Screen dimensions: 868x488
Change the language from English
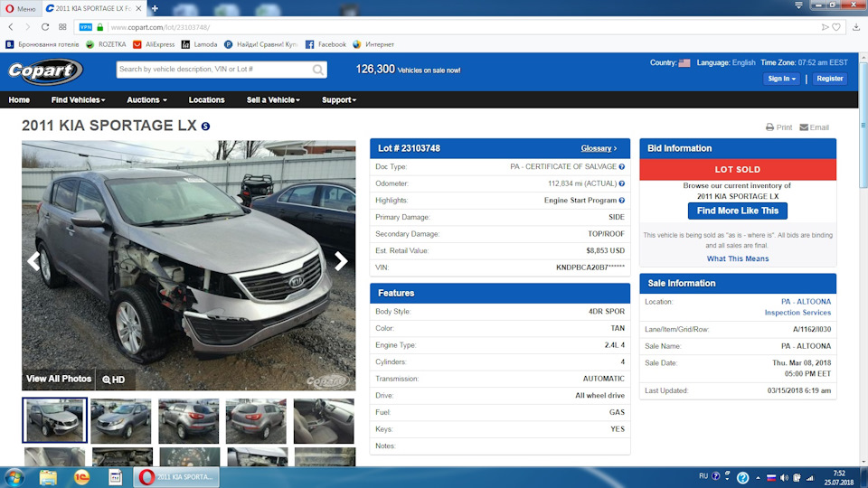(743, 62)
